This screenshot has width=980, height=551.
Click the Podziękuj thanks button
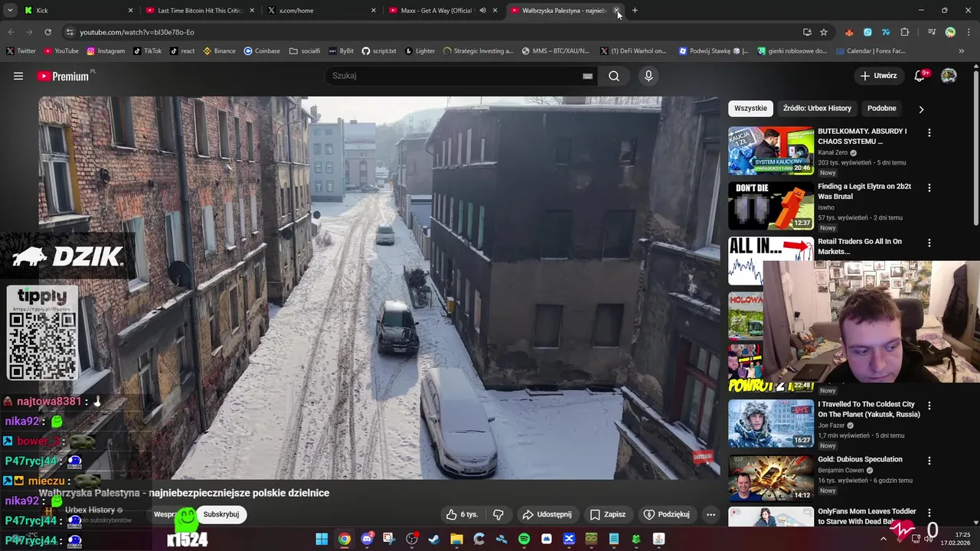pos(667,514)
